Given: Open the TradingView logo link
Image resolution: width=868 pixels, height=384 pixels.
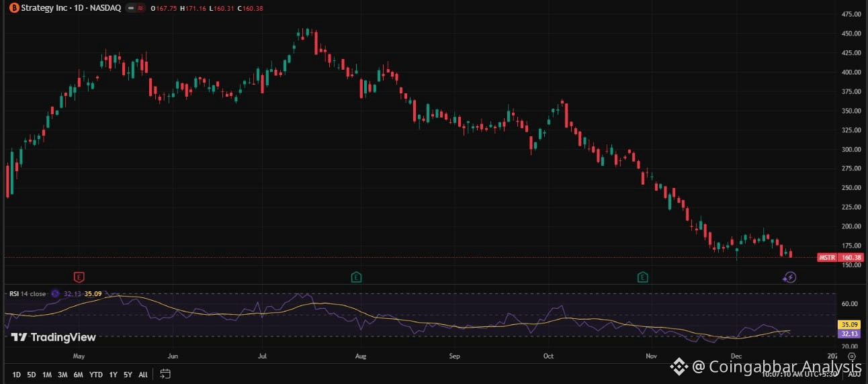Looking at the screenshot, I should tap(54, 337).
